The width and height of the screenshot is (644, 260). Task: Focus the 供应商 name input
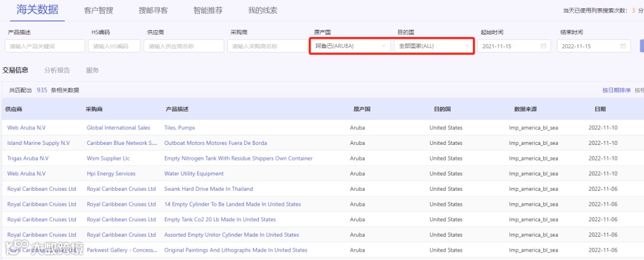click(x=184, y=46)
